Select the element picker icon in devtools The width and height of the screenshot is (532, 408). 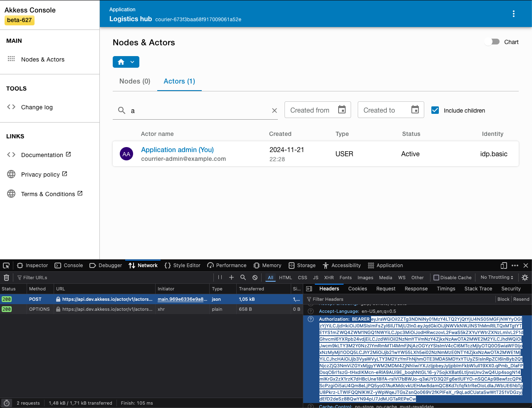(6, 265)
